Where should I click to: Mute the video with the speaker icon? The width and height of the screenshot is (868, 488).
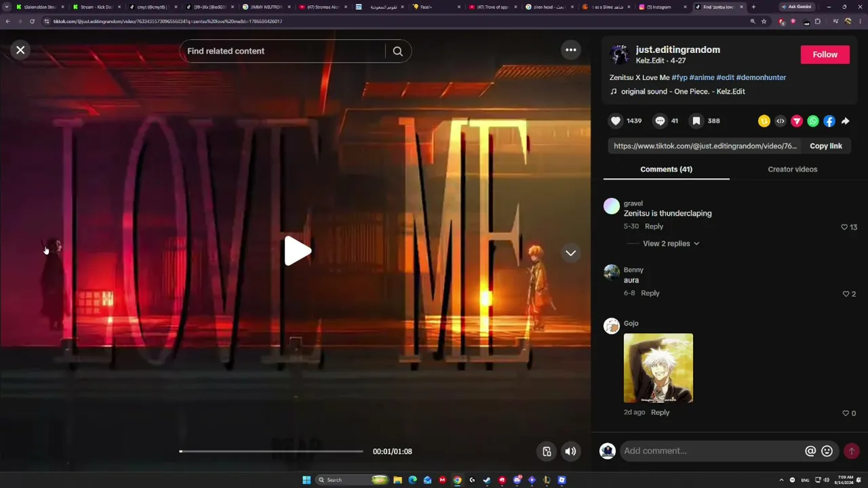pos(571,451)
